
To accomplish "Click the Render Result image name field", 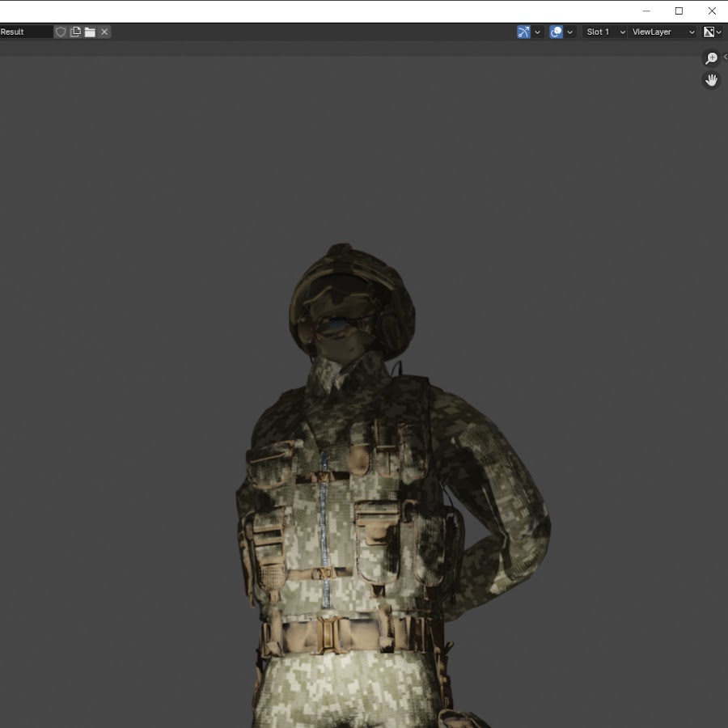I will click(26, 32).
